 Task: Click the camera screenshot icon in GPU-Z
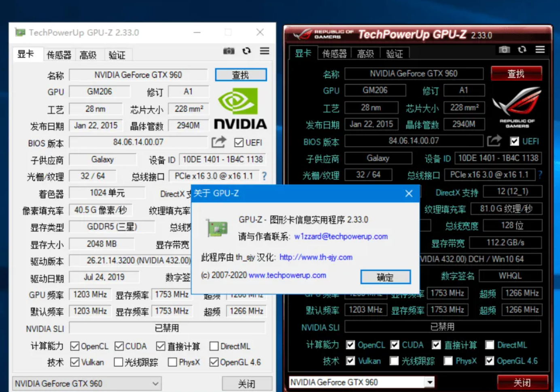228,51
